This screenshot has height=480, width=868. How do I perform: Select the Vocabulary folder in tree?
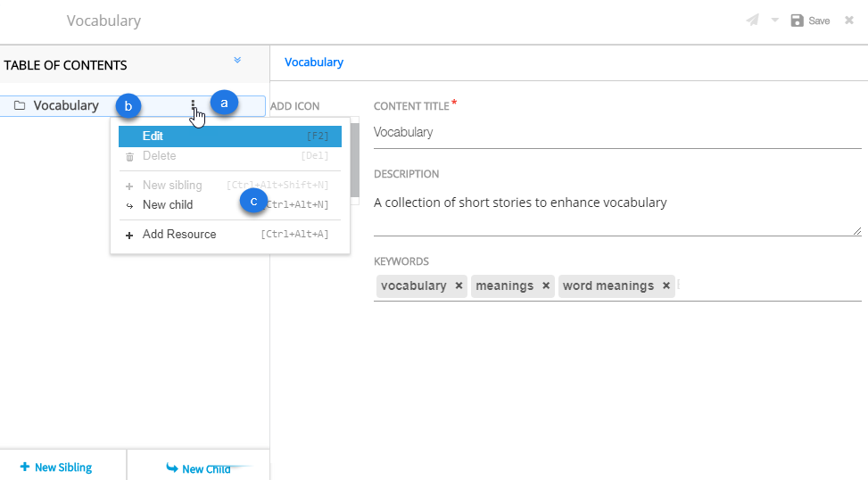click(x=66, y=105)
